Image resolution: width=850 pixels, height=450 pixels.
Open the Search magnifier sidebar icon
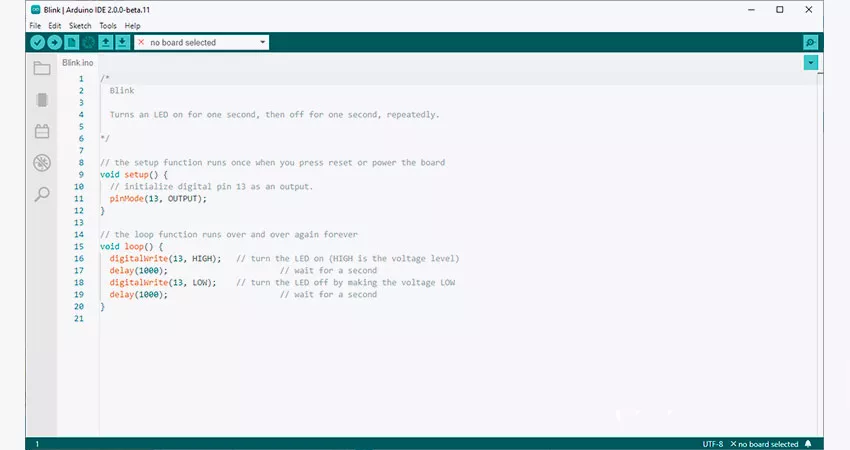(42, 194)
